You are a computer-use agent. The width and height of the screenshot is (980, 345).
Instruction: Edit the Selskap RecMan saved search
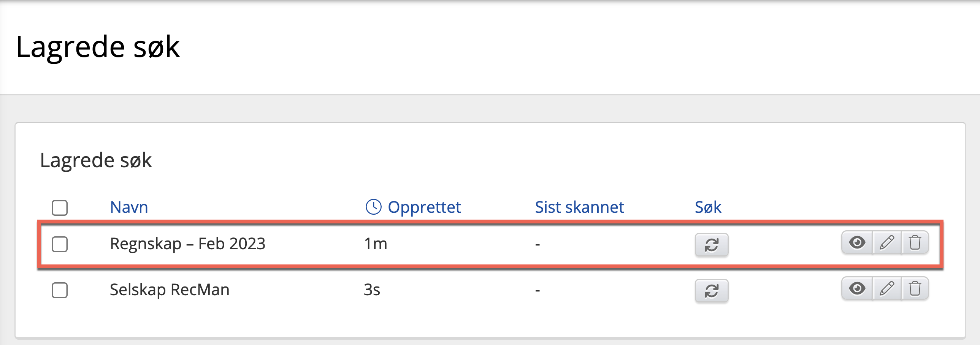(887, 288)
